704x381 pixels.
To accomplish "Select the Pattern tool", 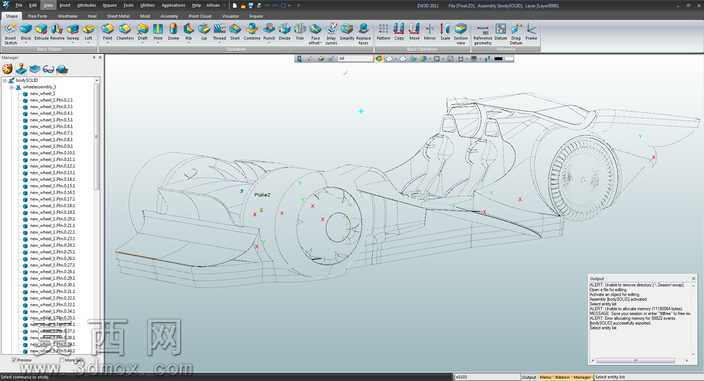I will click(383, 32).
